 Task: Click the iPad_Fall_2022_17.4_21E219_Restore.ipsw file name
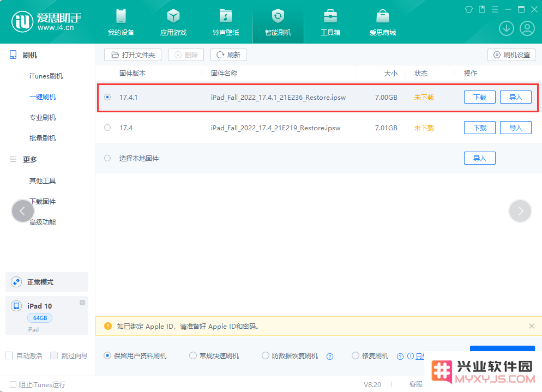pos(275,128)
